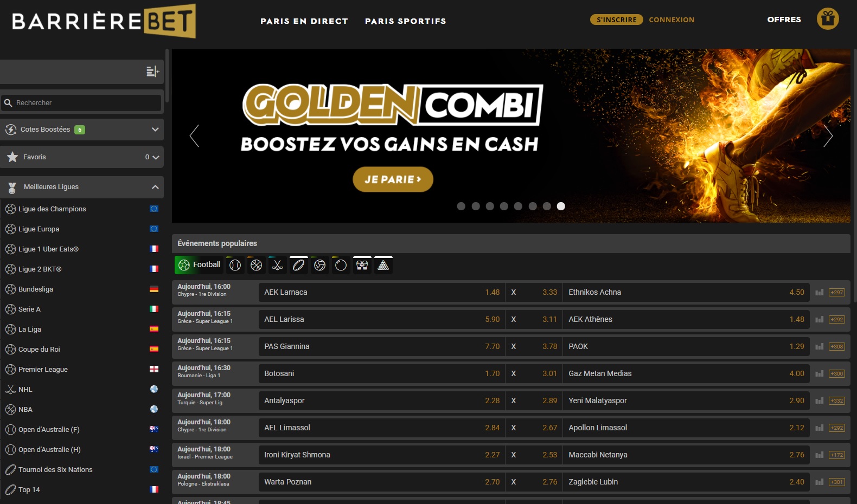Image resolution: width=857 pixels, height=504 pixels.
Task: Open Paris Sportifs menu
Action: click(405, 21)
